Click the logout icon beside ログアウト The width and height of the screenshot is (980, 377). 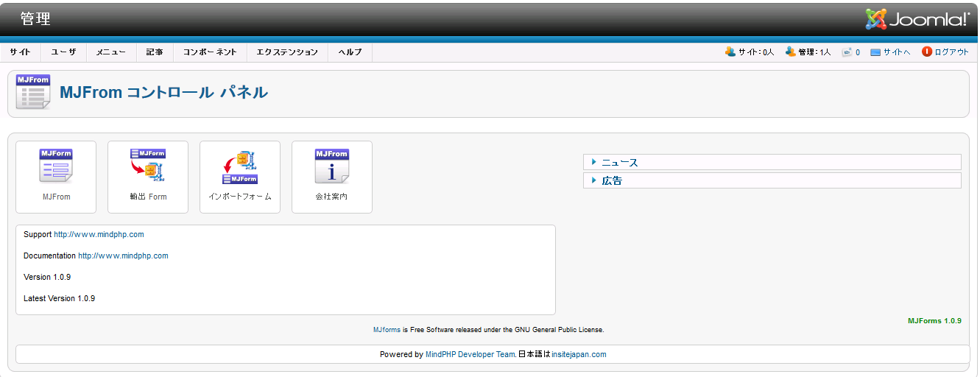927,52
